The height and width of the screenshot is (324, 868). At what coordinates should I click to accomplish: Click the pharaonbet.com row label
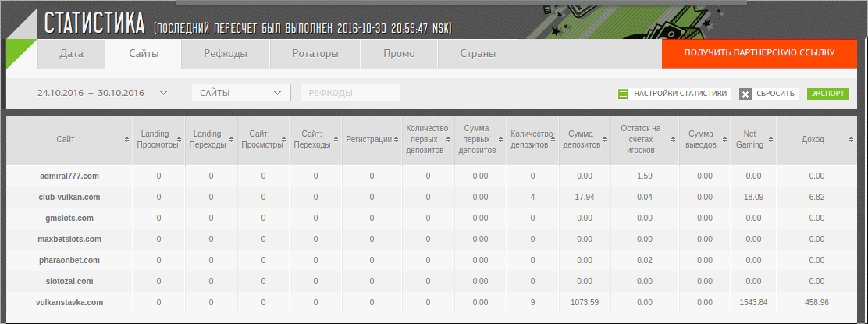pyautogui.click(x=69, y=260)
